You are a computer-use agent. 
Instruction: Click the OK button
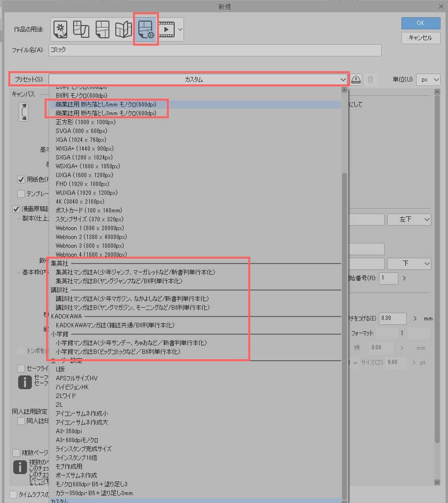click(421, 23)
